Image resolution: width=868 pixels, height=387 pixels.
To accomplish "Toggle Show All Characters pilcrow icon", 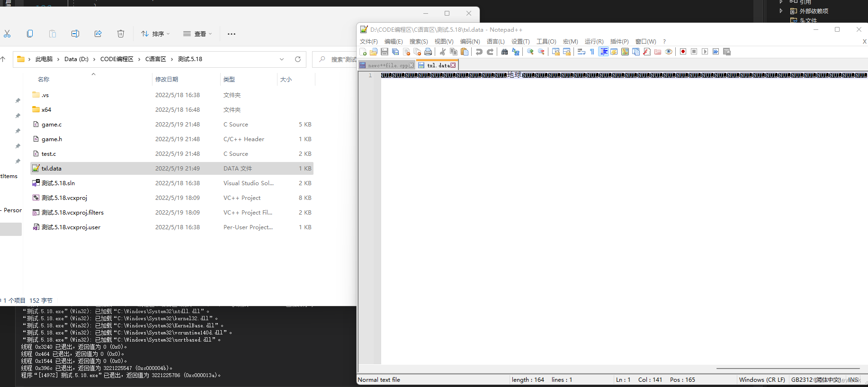I will (592, 52).
